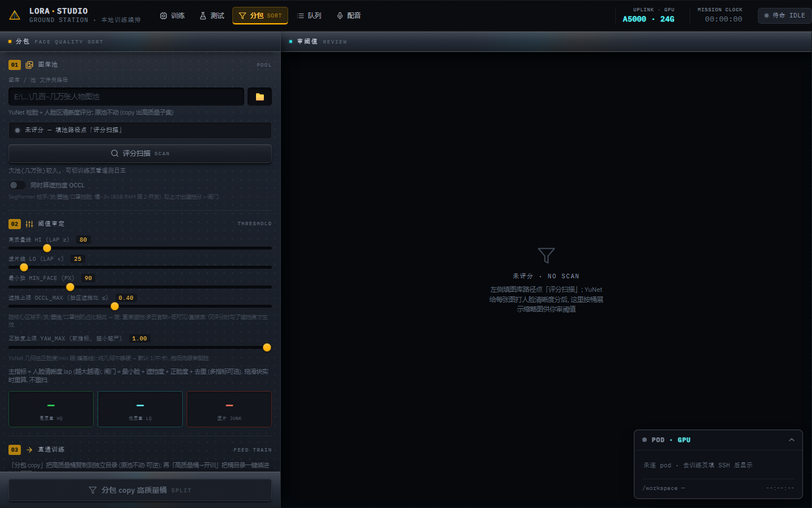Viewport: 812px width, 508px height.
Task: Click the flask icon in 测试 tab
Action: 203,16
